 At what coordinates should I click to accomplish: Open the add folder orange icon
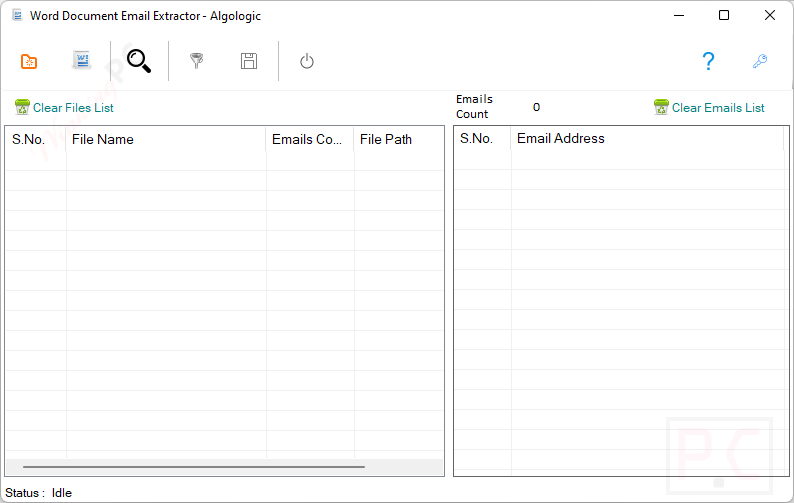pos(29,61)
